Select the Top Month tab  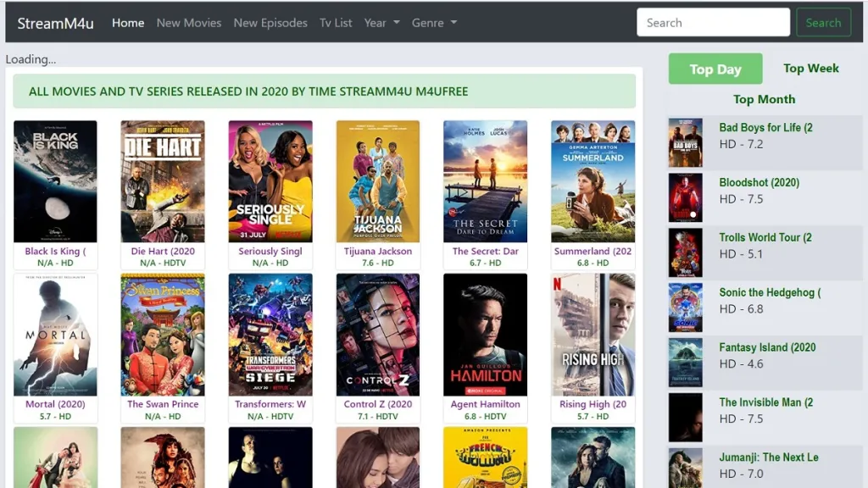764,99
